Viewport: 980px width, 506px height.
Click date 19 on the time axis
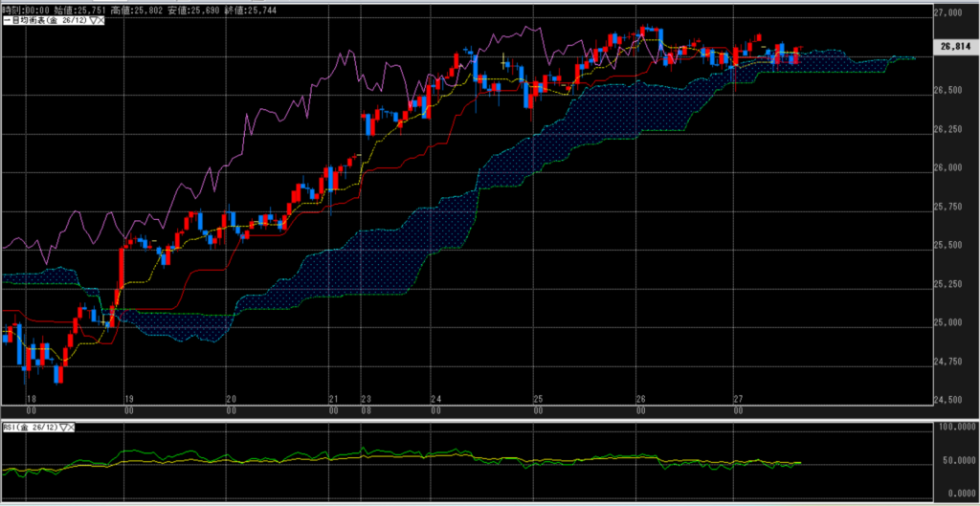click(x=127, y=400)
